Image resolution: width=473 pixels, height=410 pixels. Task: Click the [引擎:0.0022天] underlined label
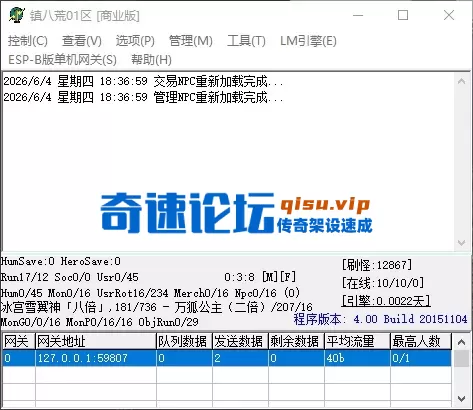pyautogui.click(x=386, y=301)
